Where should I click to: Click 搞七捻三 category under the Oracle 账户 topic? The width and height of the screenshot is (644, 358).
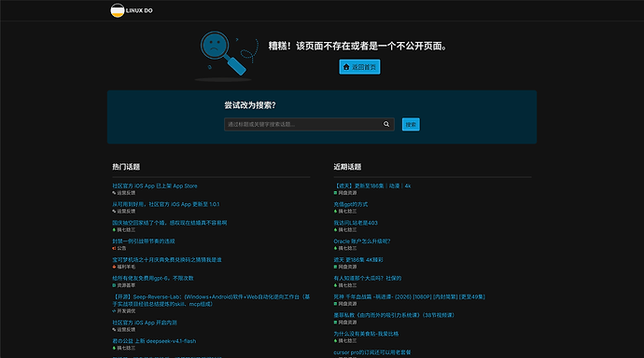click(345, 248)
